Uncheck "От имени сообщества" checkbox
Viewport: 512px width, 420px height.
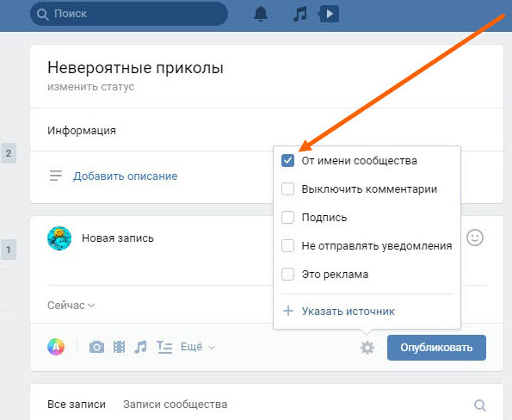[287, 161]
